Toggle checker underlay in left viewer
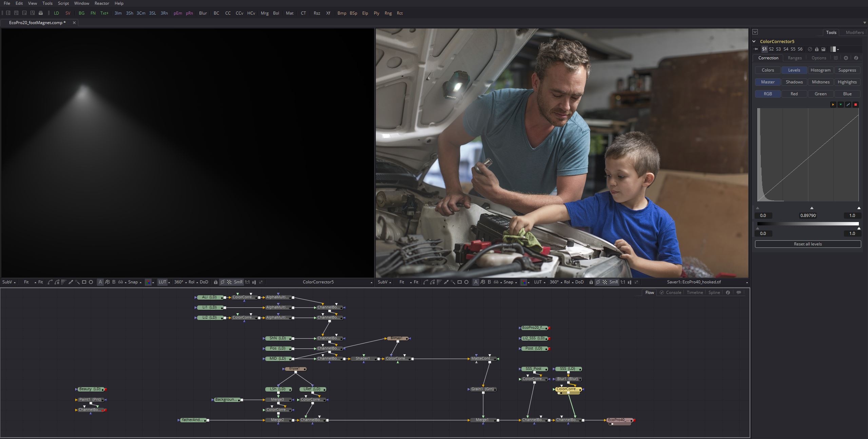 229,282
